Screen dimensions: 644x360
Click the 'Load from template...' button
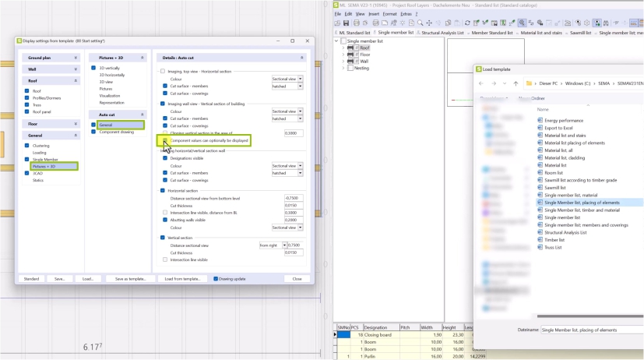(181, 278)
